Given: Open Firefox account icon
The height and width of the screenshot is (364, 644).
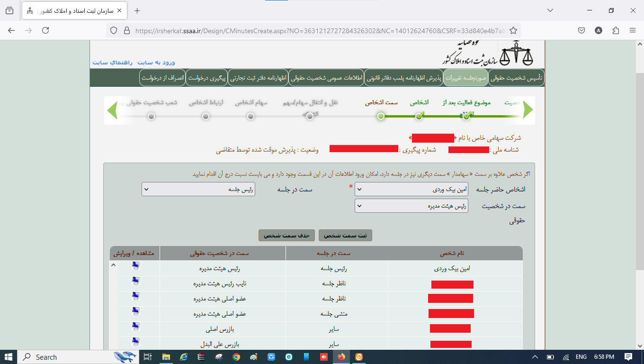Looking at the screenshot, I should coord(599,30).
